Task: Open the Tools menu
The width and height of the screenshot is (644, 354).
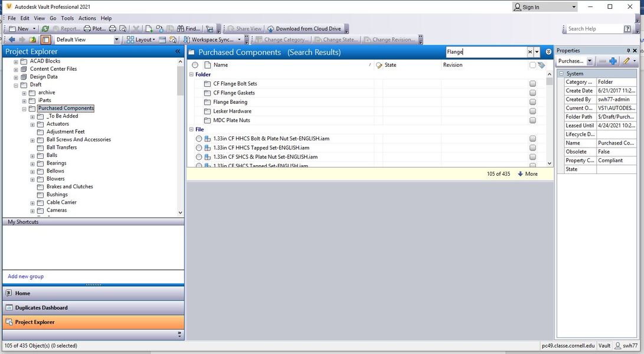Action: coord(67,18)
